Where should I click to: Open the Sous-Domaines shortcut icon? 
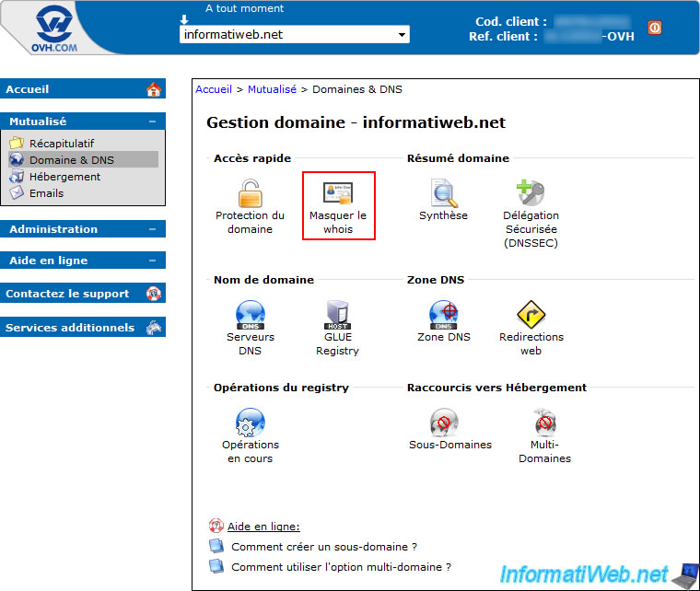444,423
